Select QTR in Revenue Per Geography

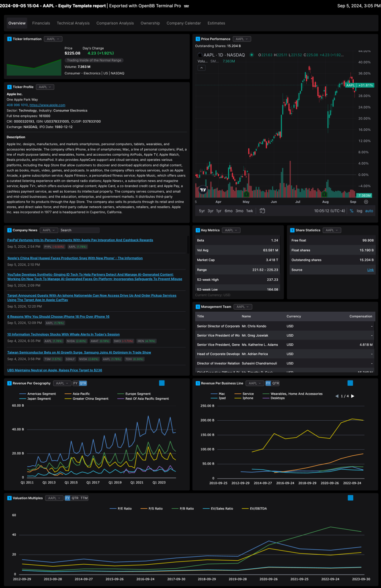click(x=83, y=383)
